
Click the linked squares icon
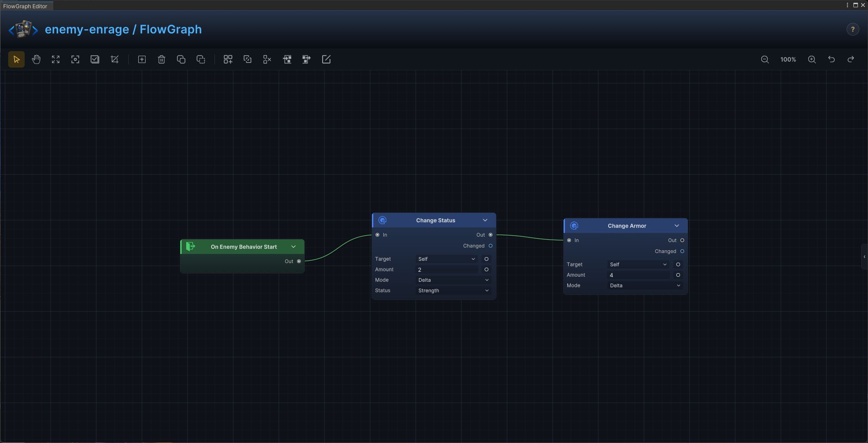pyautogui.click(x=247, y=59)
